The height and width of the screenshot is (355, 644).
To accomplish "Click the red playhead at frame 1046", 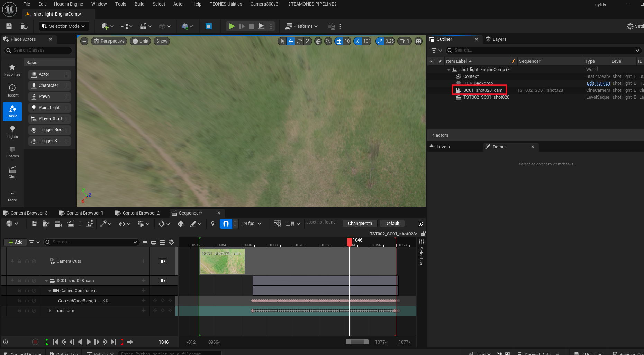I will pos(350,241).
